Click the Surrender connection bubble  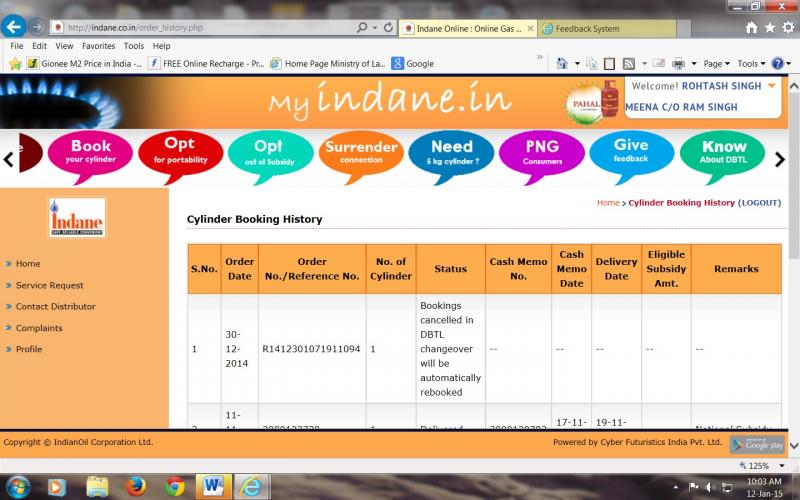click(361, 156)
